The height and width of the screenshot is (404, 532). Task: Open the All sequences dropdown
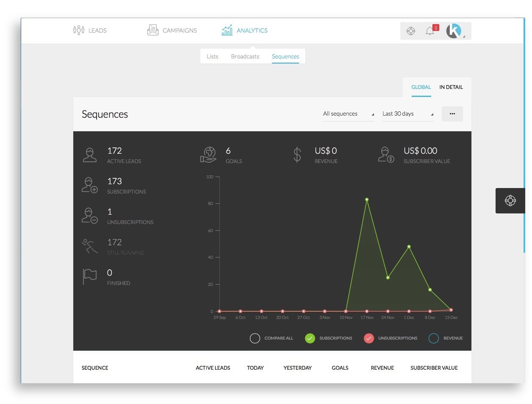(348, 114)
